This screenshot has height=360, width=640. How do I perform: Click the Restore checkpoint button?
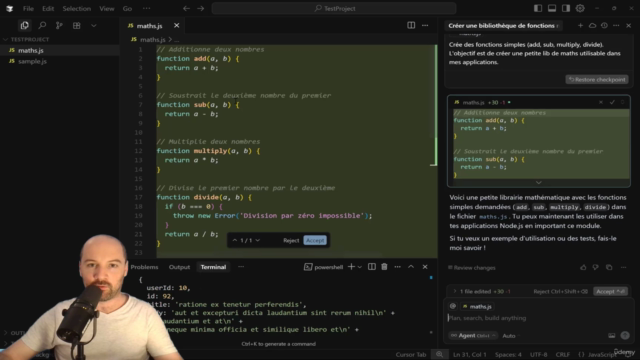coord(597,80)
